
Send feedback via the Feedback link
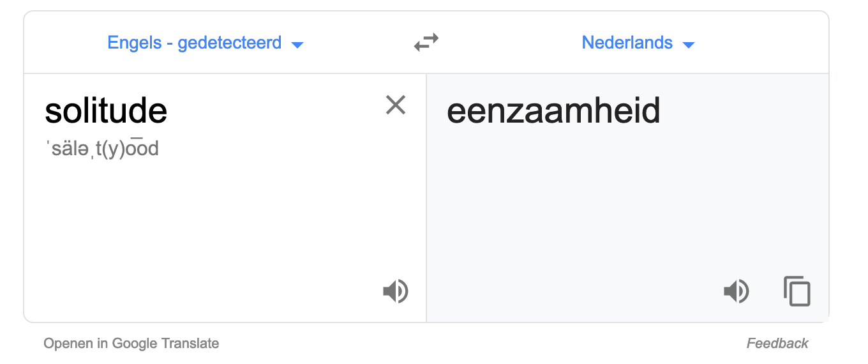tap(777, 343)
